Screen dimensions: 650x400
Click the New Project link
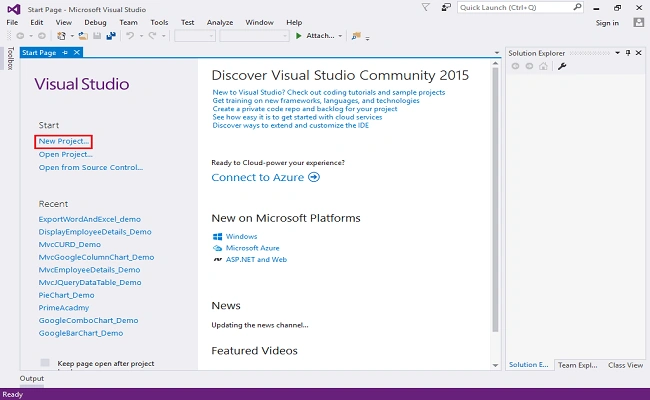point(63,141)
